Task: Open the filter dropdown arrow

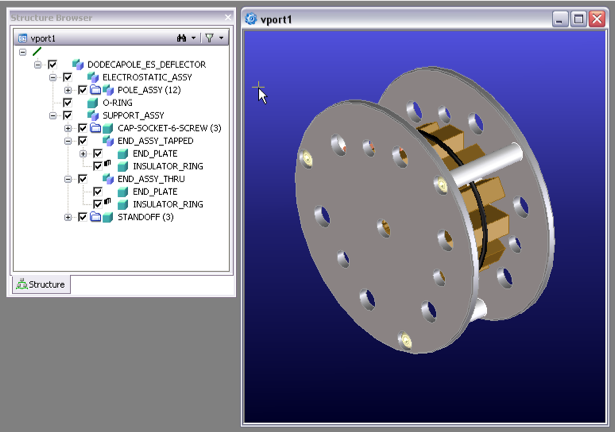Action: [221, 38]
